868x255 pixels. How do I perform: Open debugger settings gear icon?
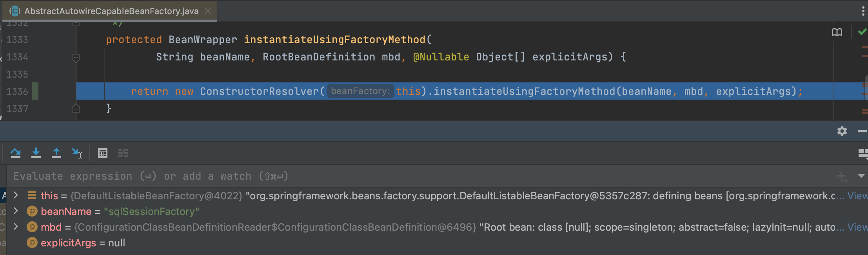tap(842, 131)
